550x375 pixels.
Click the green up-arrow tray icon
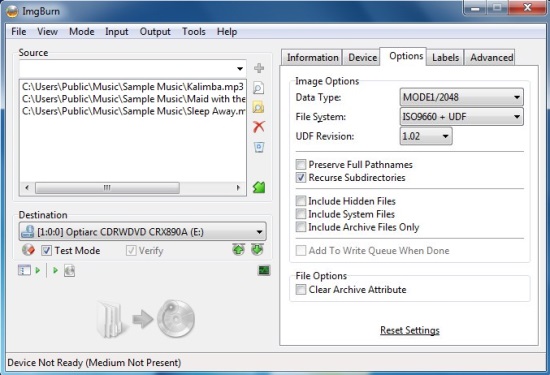coord(239,249)
